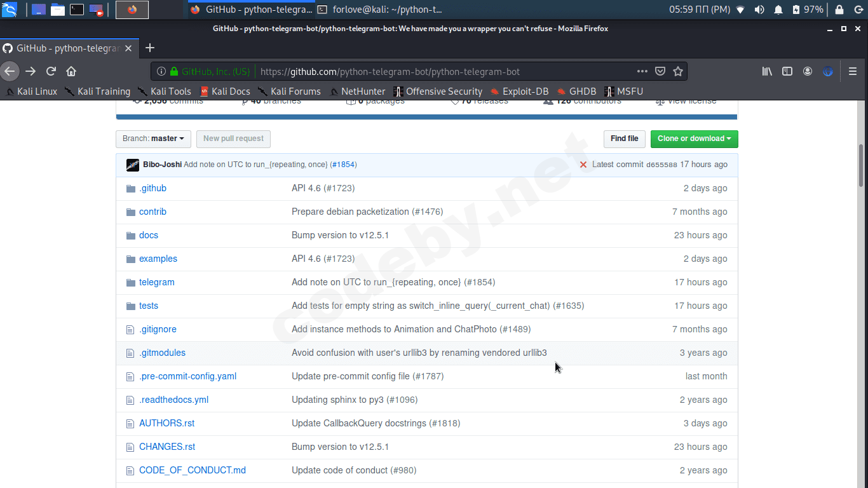Open the NetHunter bookmark
Screen dimensions: 868x488
tap(358, 91)
